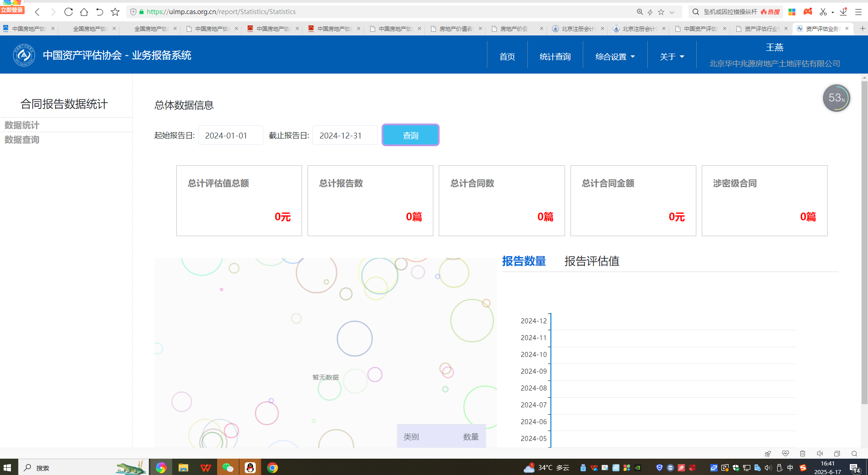868x475 pixels.
Task: Expand the 综合设置 dropdown menu
Action: [615, 57]
